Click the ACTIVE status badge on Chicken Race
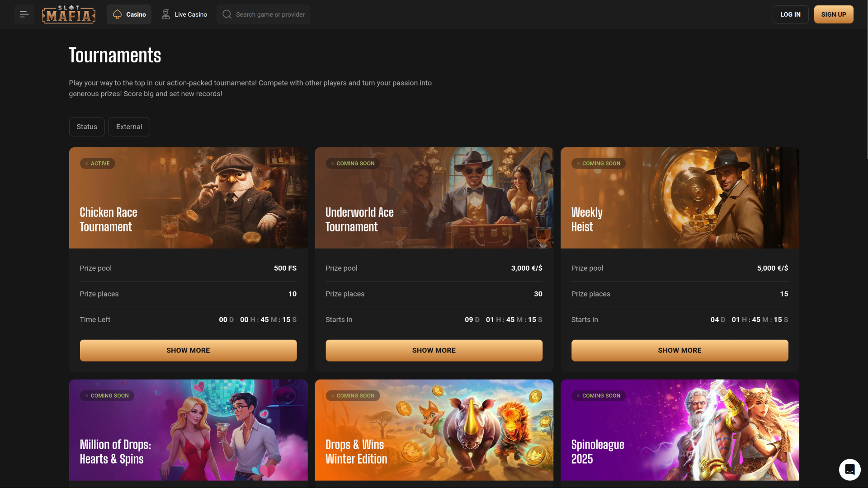 coord(98,163)
